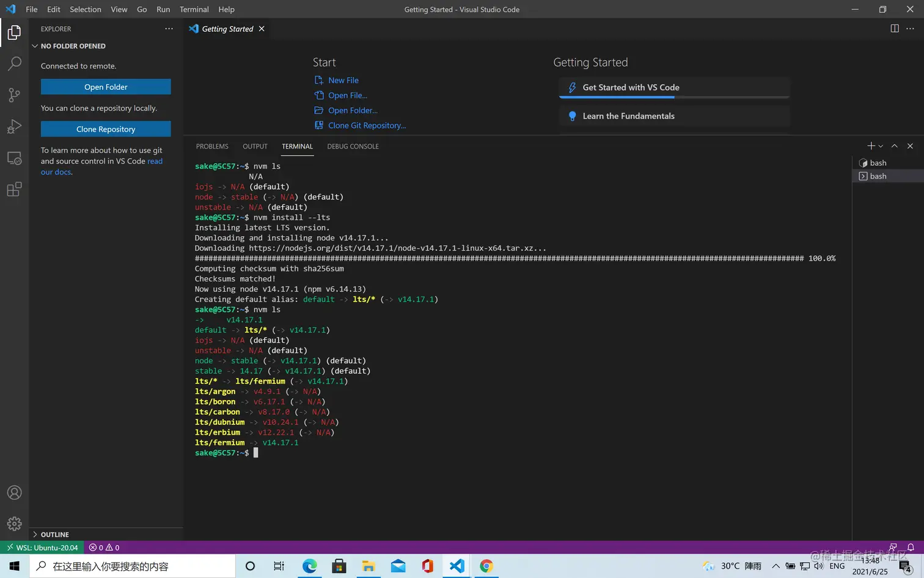Image resolution: width=924 pixels, height=578 pixels.
Task: Maximize the terminal panel with the caret
Action: click(x=895, y=146)
